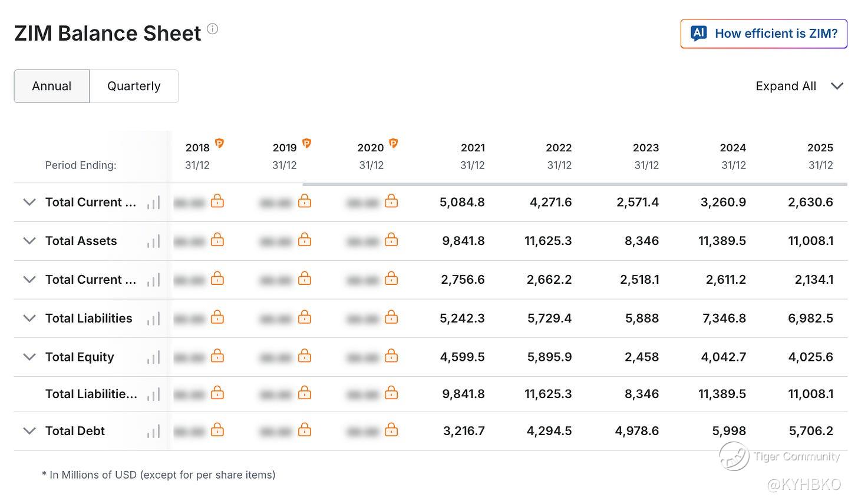Viewport: 858px width, 504px height.
Task: Open the chart icon for Total Debt
Action: tap(153, 431)
